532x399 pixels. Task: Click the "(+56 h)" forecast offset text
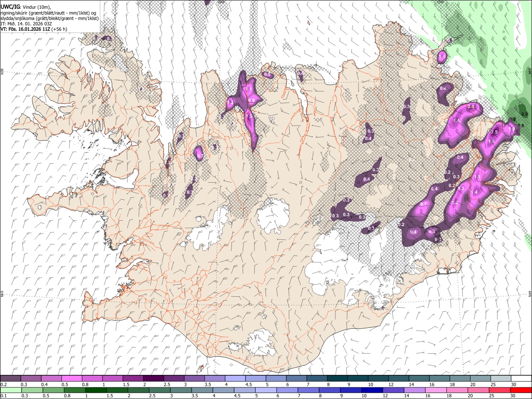click(x=59, y=29)
